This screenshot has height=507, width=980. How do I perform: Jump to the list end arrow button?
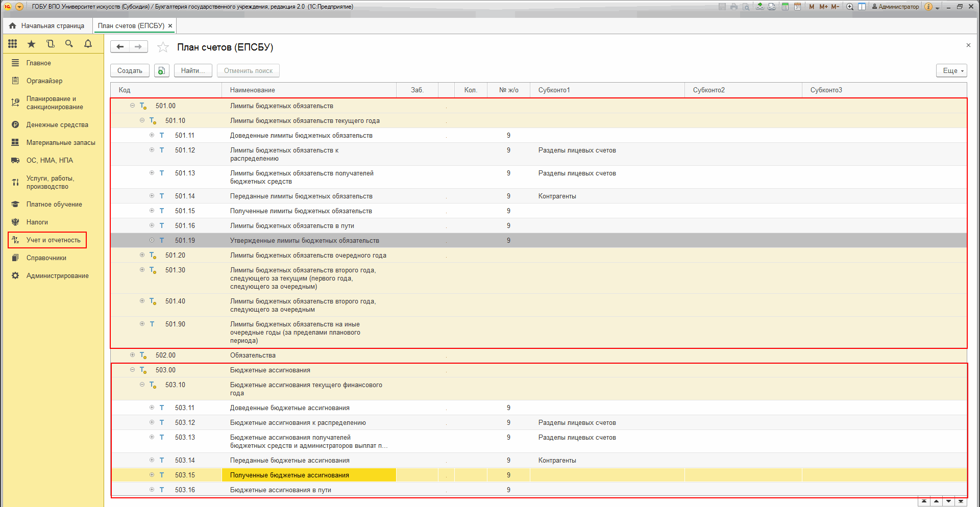click(x=961, y=501)
